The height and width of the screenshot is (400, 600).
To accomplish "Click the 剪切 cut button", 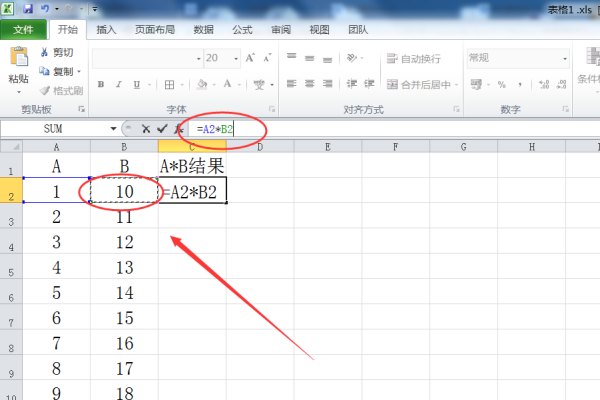I will [57, 52].
